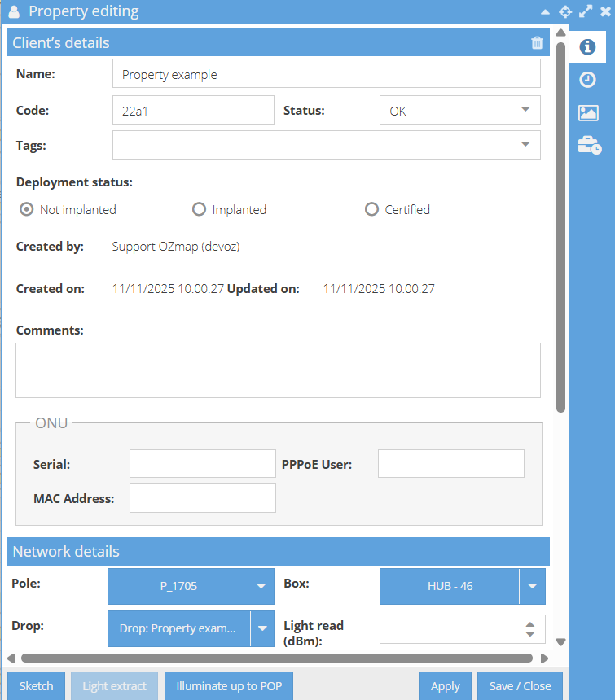The height and width of the screenshot is (700, 615).
Task: Click the Apply button
Action: (446, 685)
